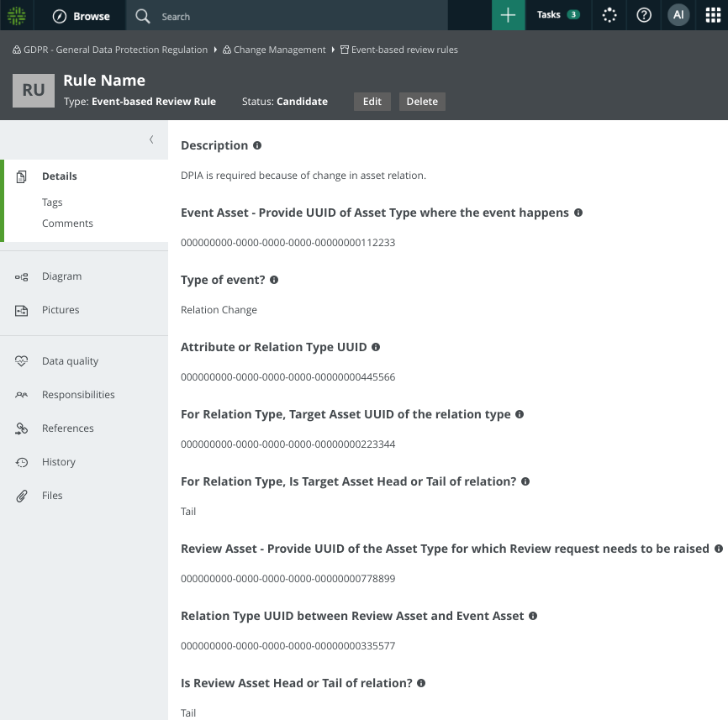Click the Edit button
The image size is (728, 720).
coord(372,102)
